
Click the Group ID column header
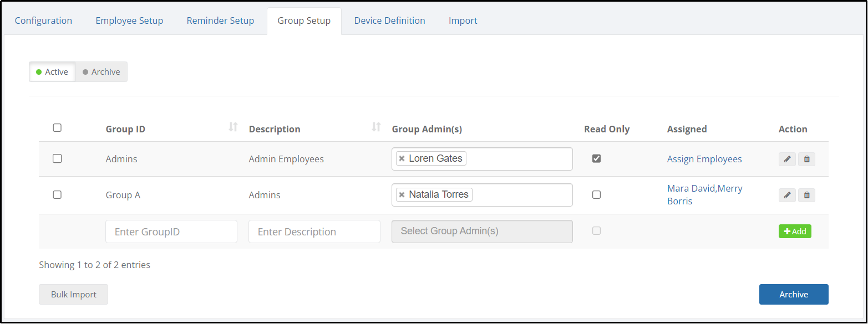[x=125, y=129]
